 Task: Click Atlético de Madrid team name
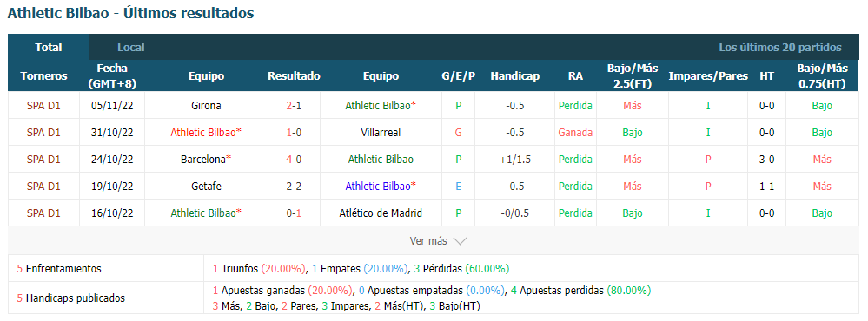coord(381,213)
